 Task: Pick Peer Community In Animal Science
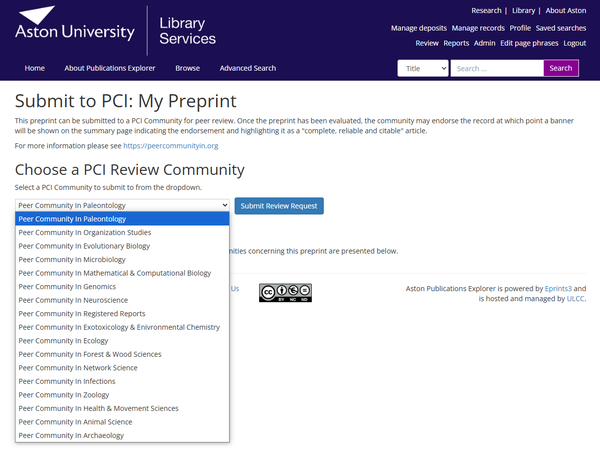122,422
